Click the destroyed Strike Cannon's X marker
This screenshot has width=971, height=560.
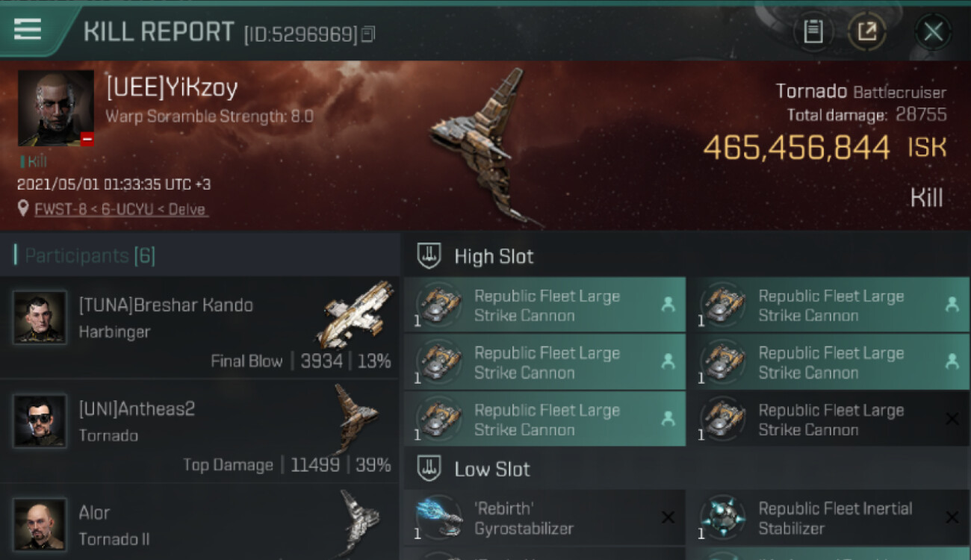tap(952, 419)
